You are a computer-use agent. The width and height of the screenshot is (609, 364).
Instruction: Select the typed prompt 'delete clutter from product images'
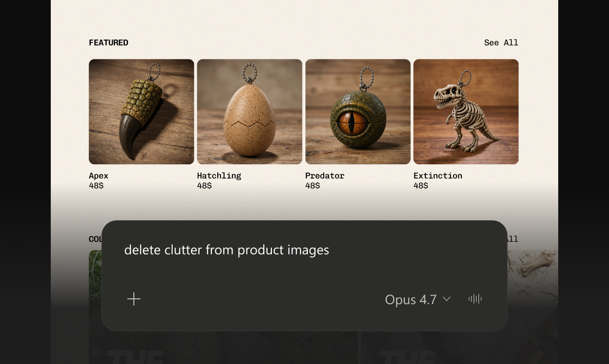coord(226,250)
